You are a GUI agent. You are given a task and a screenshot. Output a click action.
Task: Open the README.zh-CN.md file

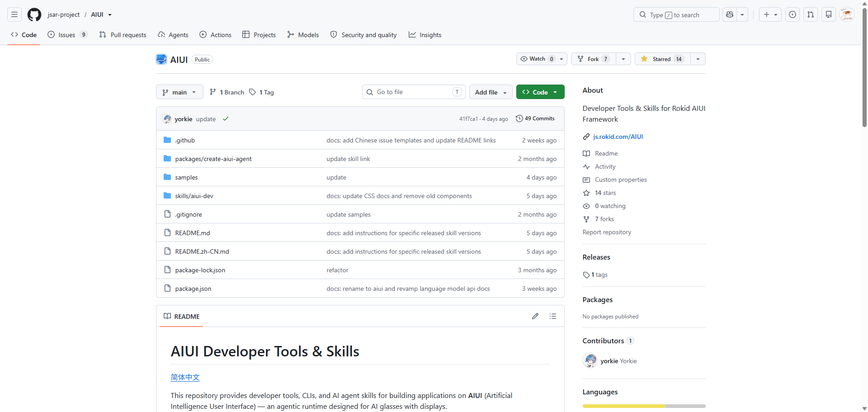(x=202, y=251)
